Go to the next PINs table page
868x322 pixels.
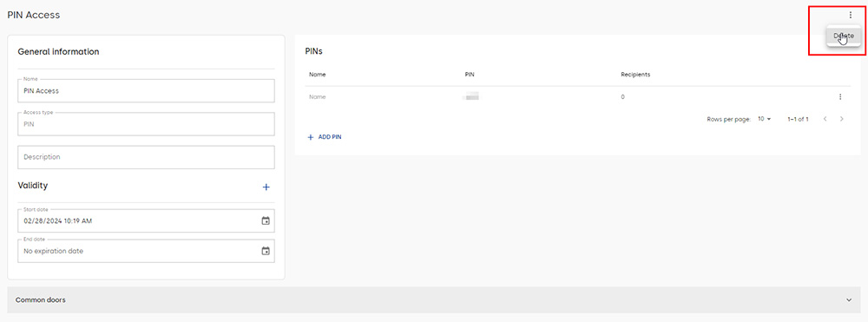click(x=841, y=119)
